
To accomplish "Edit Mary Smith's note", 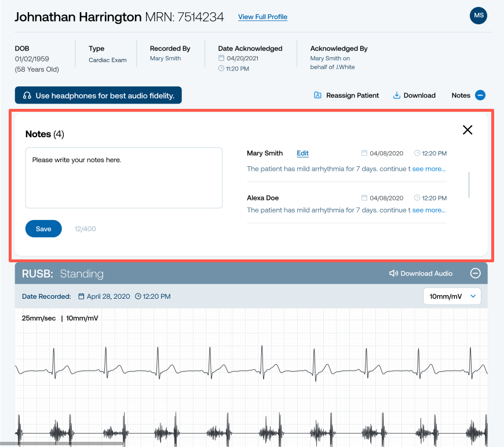I will 302,153.
